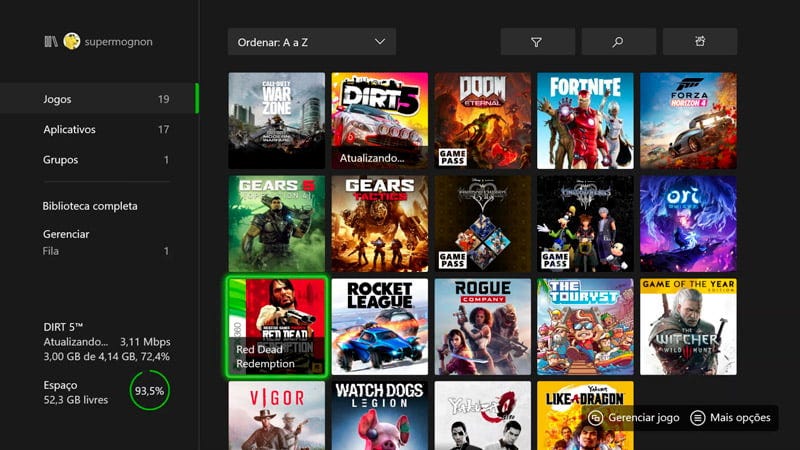Click the Mais opções button

730,418
